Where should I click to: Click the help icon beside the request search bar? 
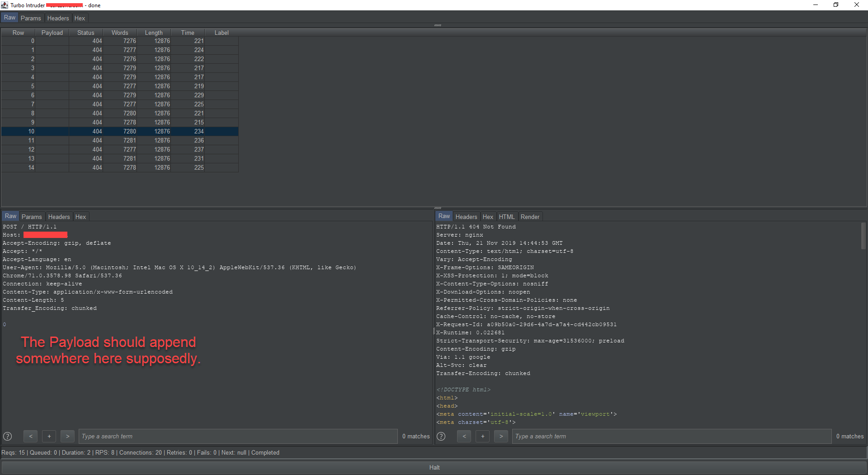[x=8, y=436]
